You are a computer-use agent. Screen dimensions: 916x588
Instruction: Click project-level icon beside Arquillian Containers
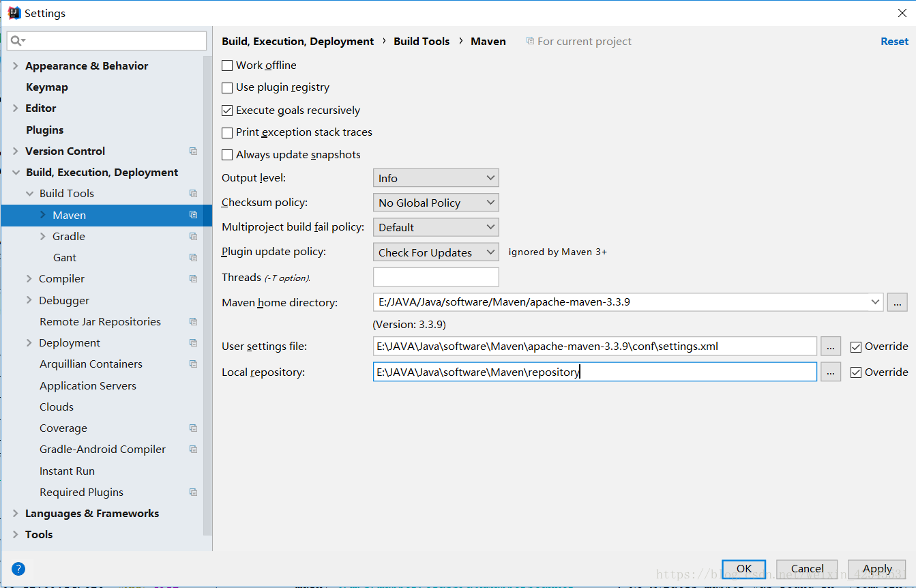click(193, 364)
